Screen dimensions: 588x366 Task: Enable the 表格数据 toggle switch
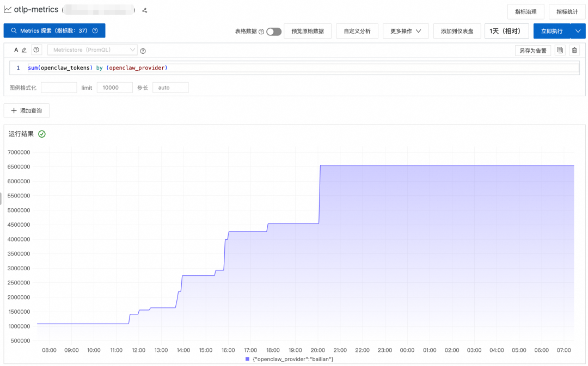274,32
